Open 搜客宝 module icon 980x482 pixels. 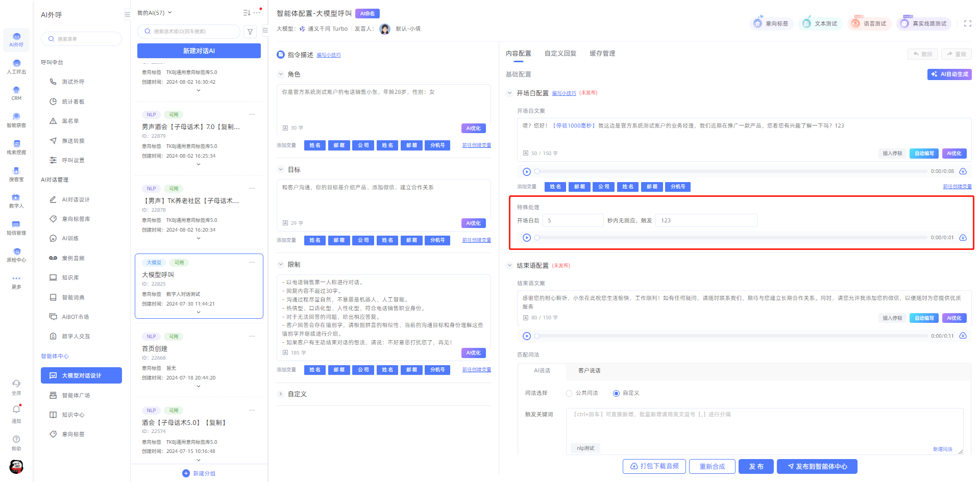tap(16, 174)
